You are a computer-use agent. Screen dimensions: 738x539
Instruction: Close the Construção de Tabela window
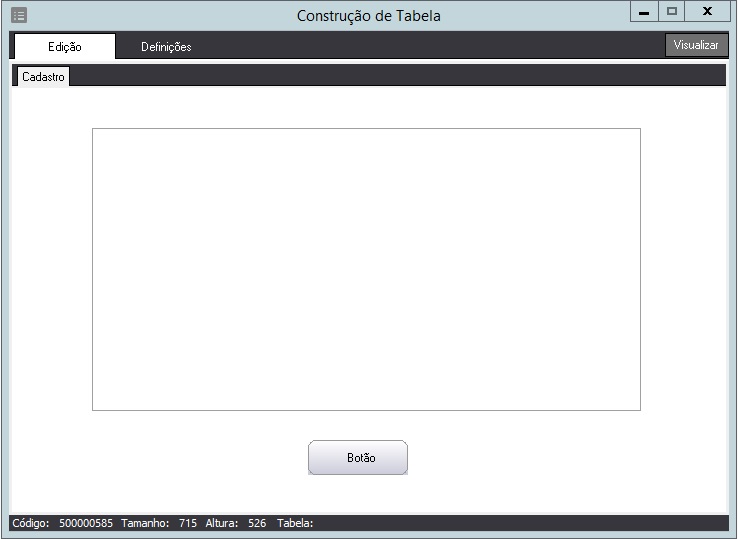pyautogui.click(x=708, y=12)
